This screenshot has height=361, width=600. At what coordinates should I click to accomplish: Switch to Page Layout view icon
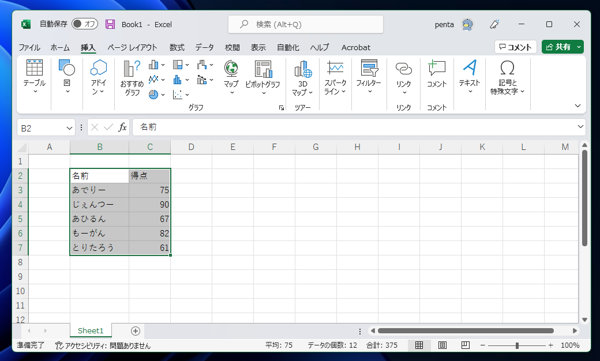click(x=442, y=345)
